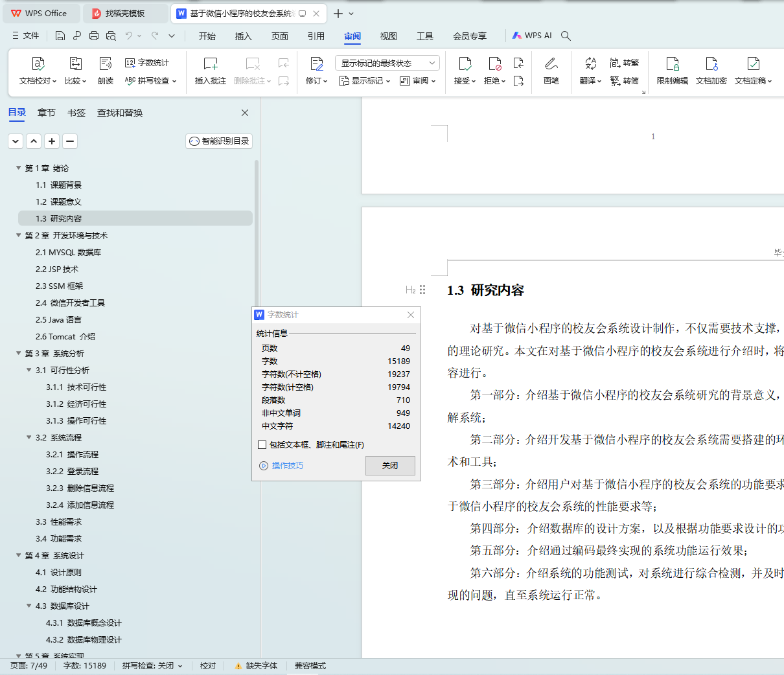This screenshot has height=675, width=784.
Task: Click 转繁 convert to traditional Chinese
Action: tap(625, 63)
